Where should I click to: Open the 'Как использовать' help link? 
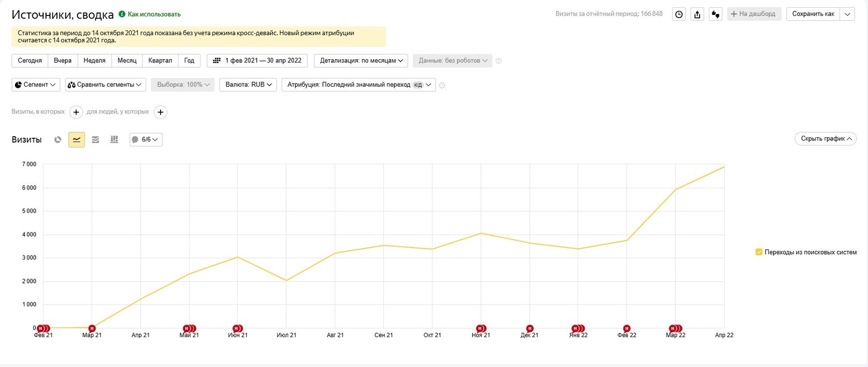[x=154, y=14]
